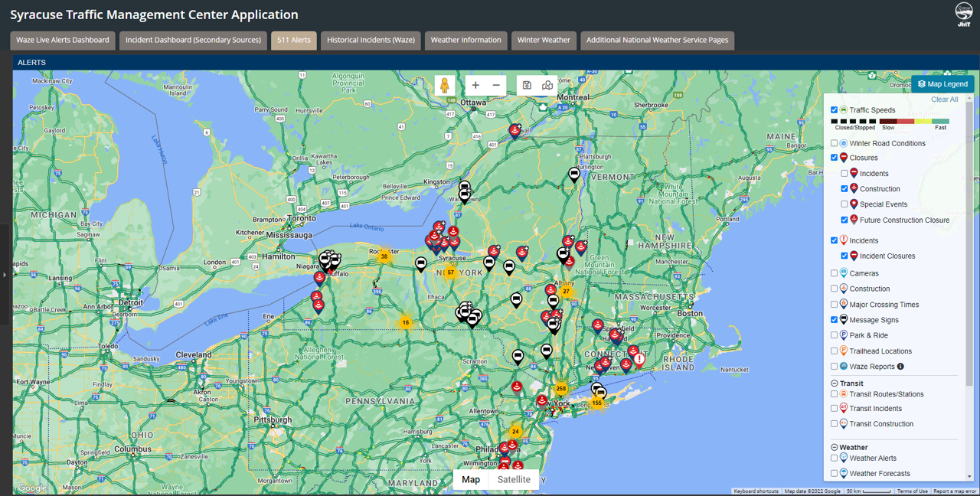Collapse the Transit legend section

(x=835, y=383)
